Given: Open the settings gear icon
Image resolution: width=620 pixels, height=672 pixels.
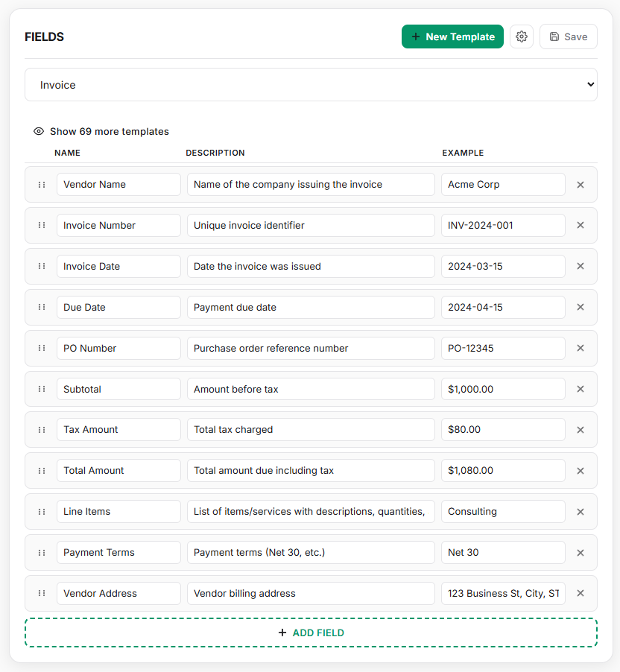Looking at the screenshot, I should 521,36.
